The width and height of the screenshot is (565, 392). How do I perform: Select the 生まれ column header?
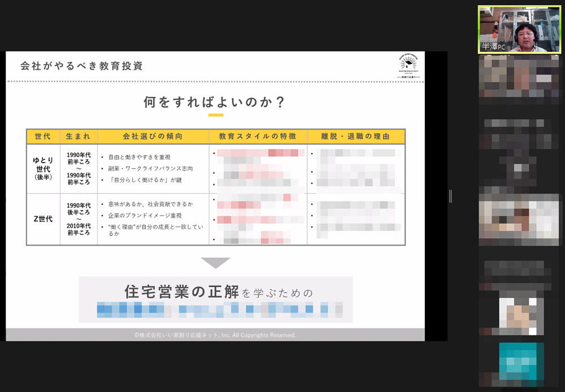[79, 137]
